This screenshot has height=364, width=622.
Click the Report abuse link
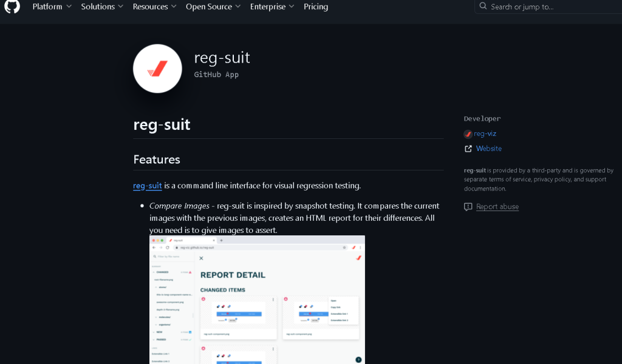[497, 207]
